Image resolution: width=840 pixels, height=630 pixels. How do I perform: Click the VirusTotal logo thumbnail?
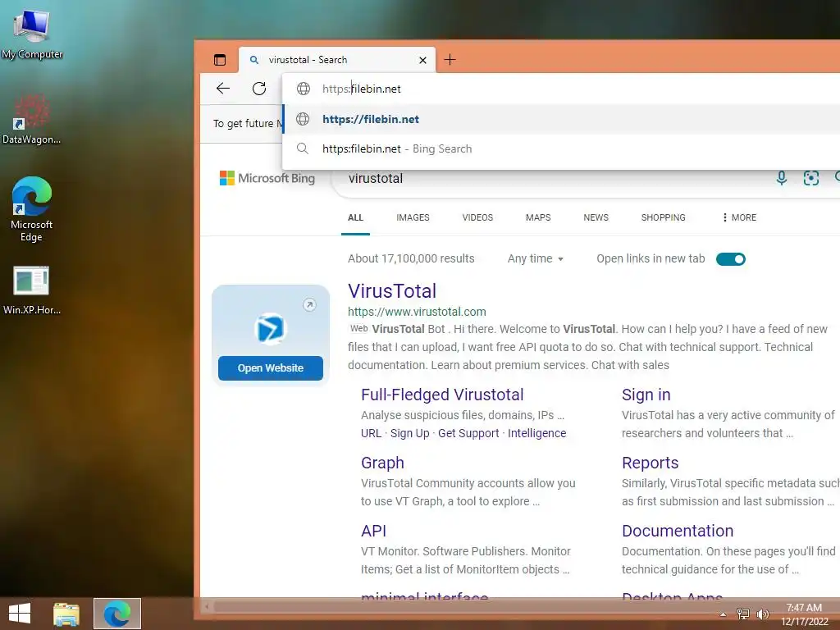click(270, 328)
